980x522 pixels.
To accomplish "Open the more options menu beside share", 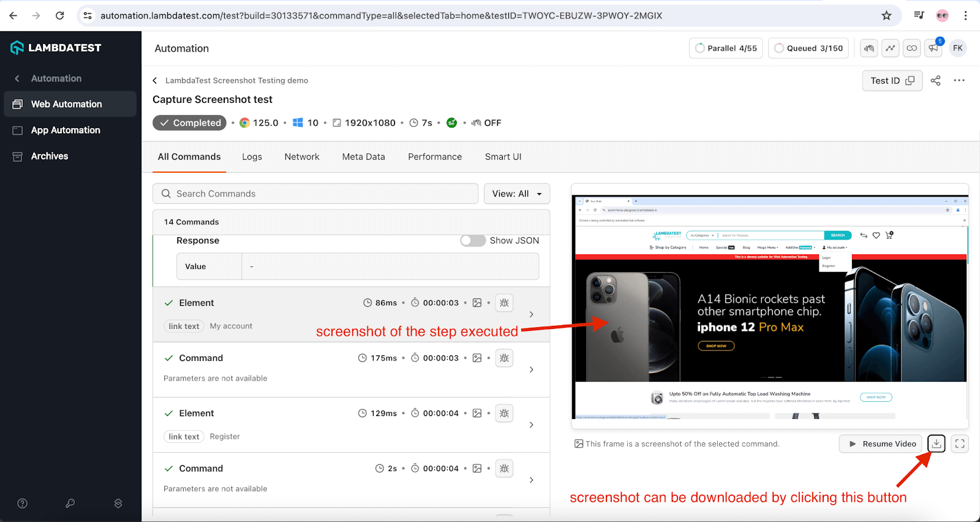I will pos(959,80).
